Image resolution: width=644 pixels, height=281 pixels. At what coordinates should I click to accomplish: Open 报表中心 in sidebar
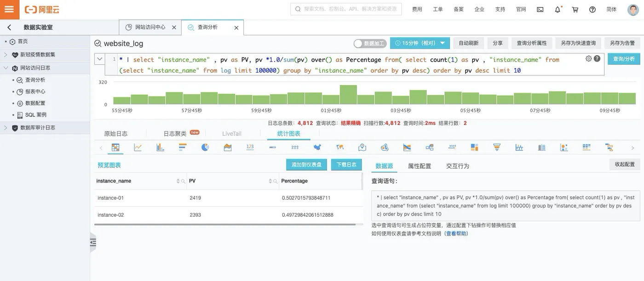coord(35,92)
